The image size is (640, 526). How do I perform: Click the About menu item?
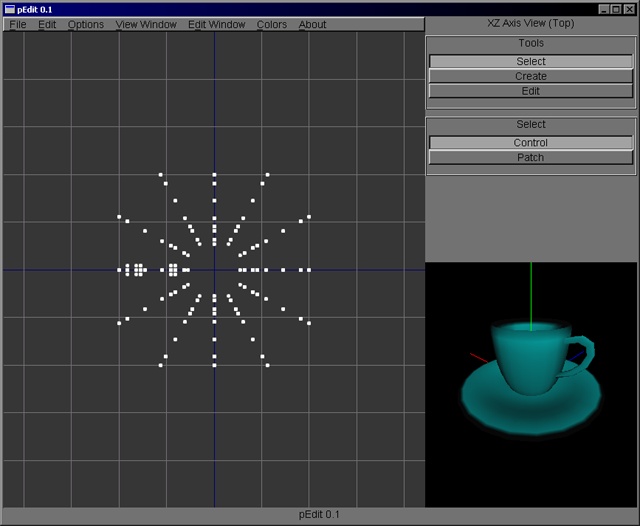[x=313, y=24]
